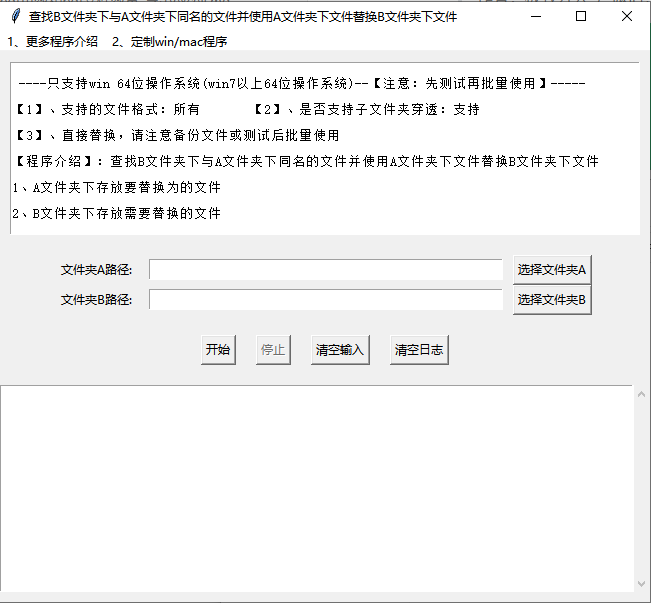Maximize the window

tap(581, 17)
